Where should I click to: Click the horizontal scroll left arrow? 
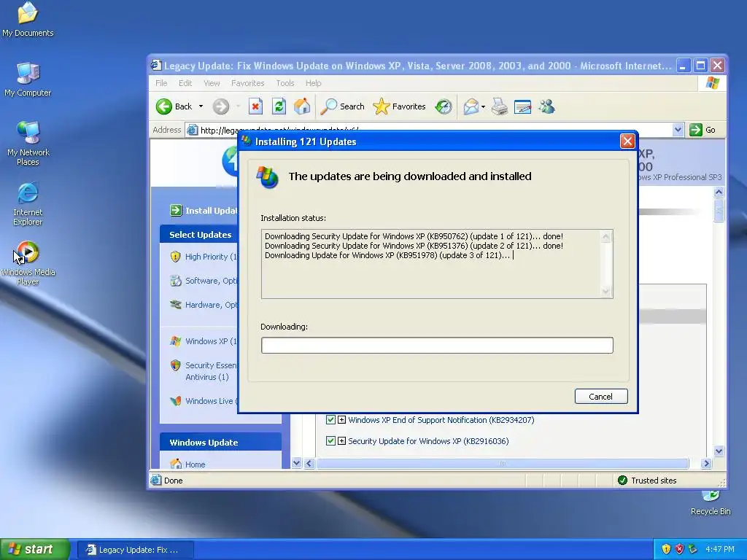[x=309, y=463]
